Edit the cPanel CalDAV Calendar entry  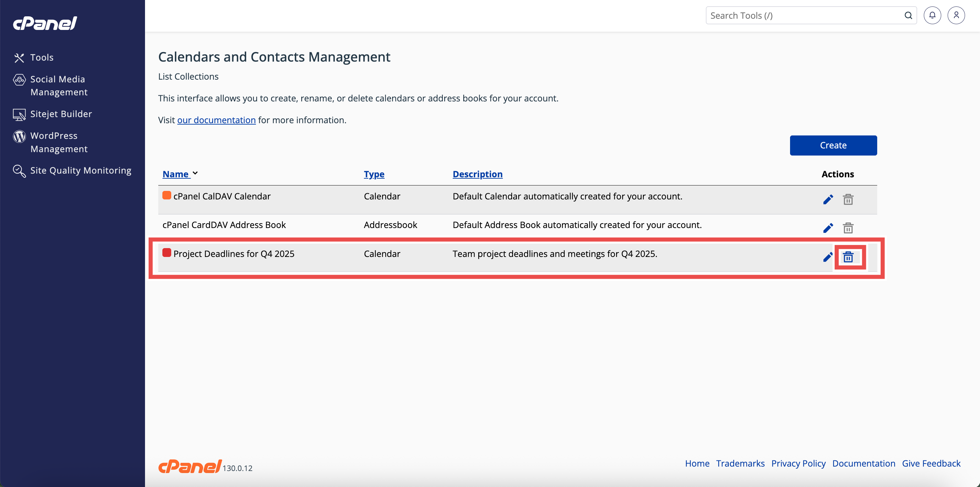point(828,199)
